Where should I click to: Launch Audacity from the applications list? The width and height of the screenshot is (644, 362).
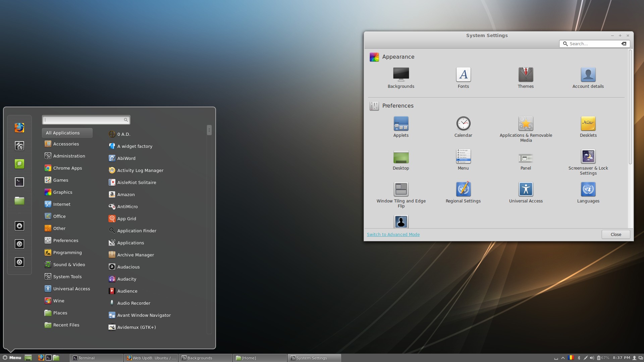point(127,279)
